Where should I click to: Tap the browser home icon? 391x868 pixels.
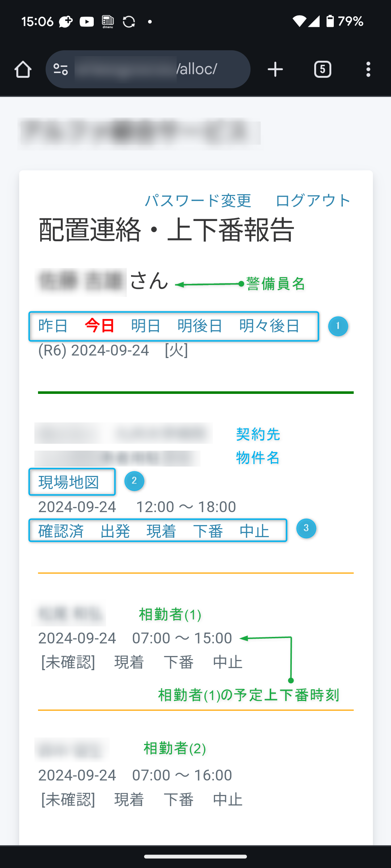pos(23,69)
